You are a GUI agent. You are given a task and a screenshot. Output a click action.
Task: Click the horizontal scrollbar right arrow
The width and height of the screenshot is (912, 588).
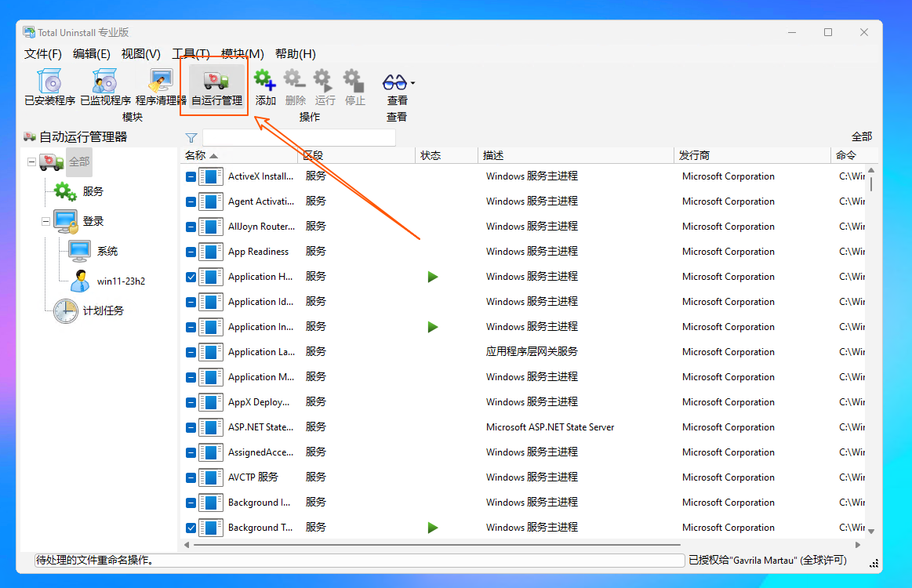point(857,545)
